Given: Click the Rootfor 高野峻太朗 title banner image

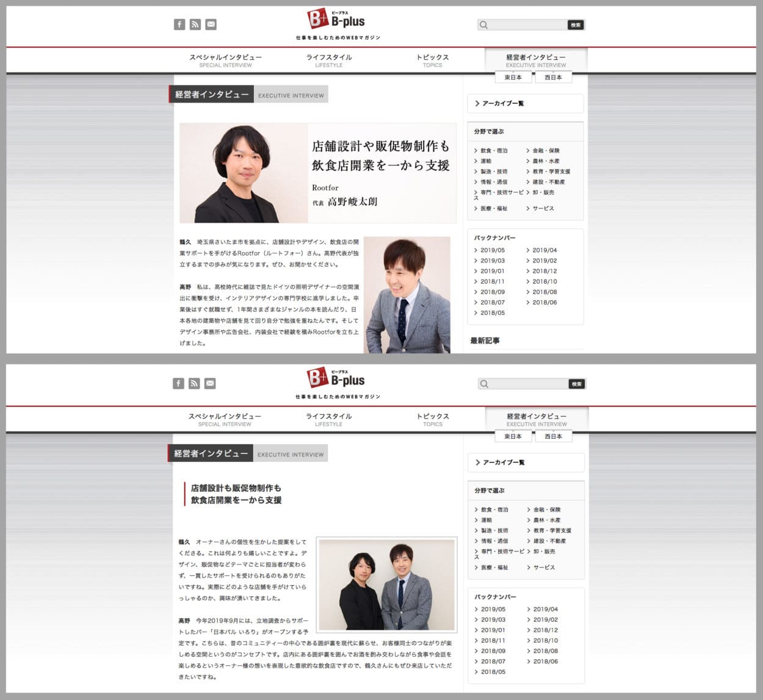Looking at the screenshot, I should coord(318,173).
